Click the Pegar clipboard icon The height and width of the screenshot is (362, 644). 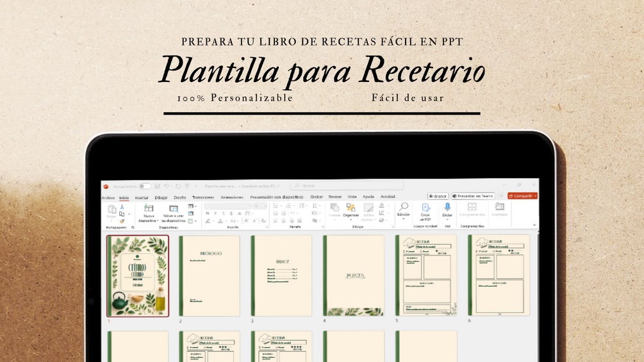coord(111,210)
